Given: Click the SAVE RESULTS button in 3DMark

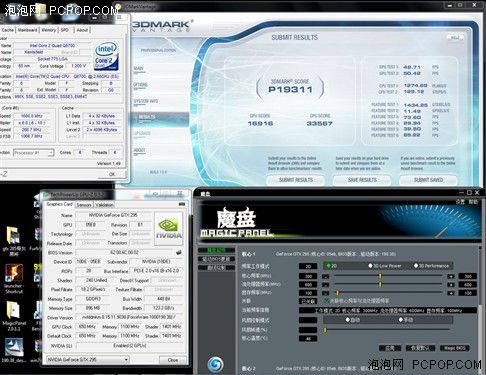Looking at the screenshot, I should tap(362, 180).
